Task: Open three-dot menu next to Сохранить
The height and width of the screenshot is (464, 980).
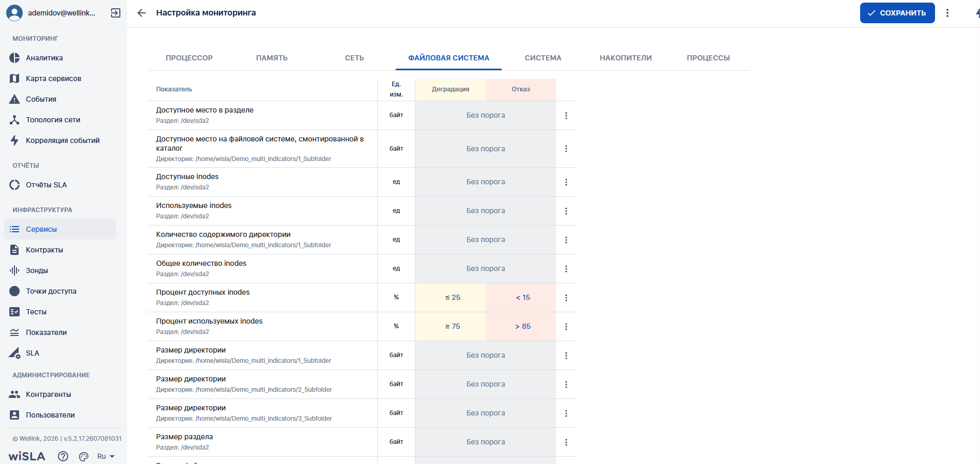Action: click(x=947, y=13)
